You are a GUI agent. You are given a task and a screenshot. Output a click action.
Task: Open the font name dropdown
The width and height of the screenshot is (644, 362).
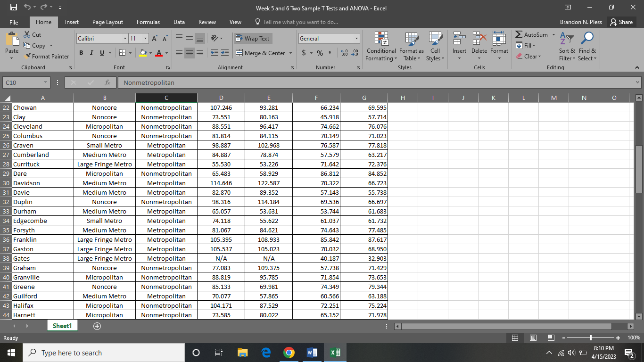pyautogui.click(x=125, y=38)
